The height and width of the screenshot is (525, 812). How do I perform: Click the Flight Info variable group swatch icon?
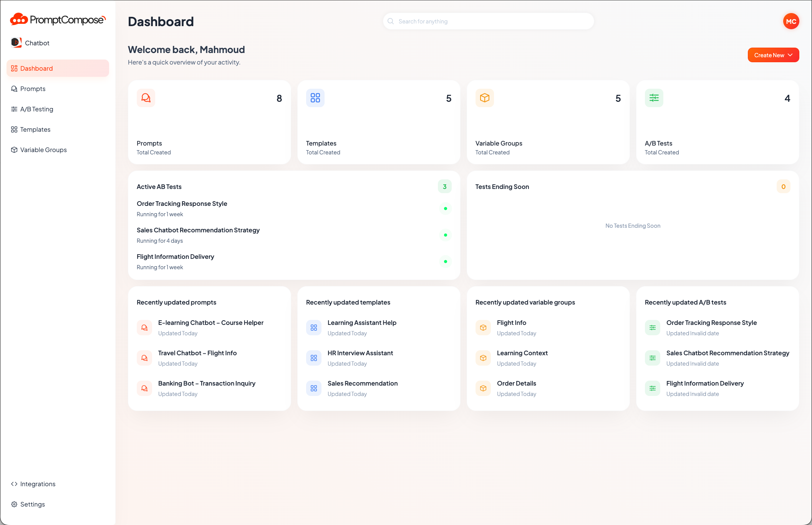pyautogui.click(x=483, y=327)
